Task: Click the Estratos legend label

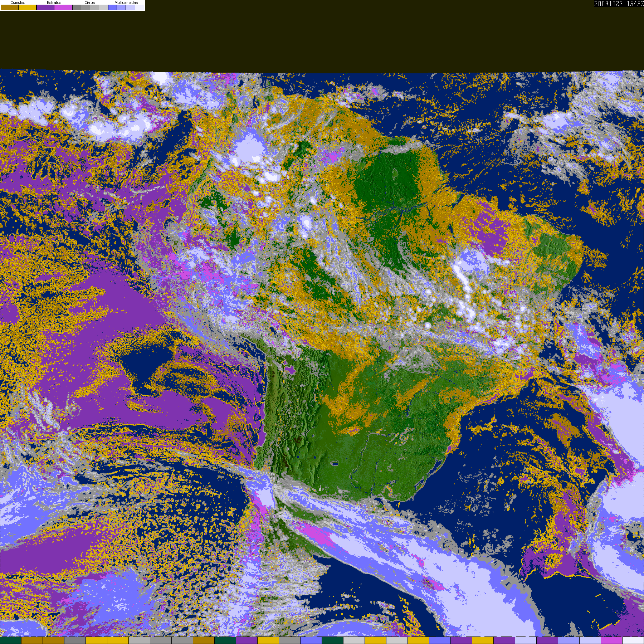Action: pyautogui.click(x=54, y=3)
